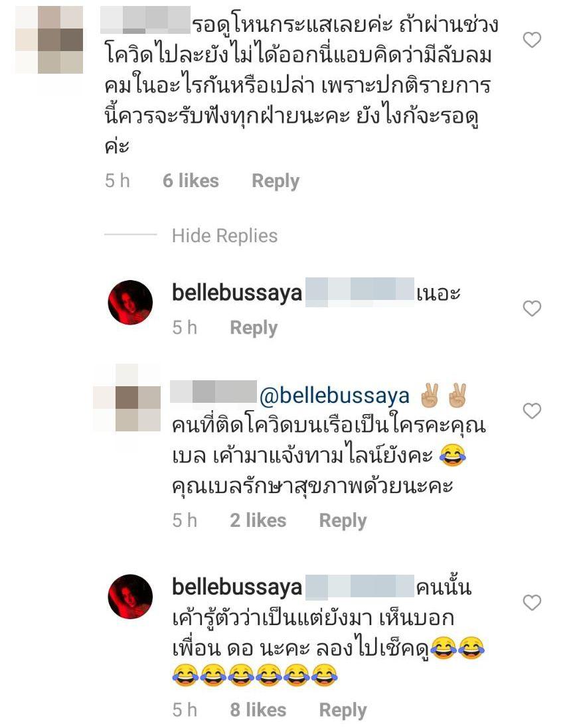Like bellebussaya's first reply
The height and width of the screenshot is (728, 577).
[532, 309]
